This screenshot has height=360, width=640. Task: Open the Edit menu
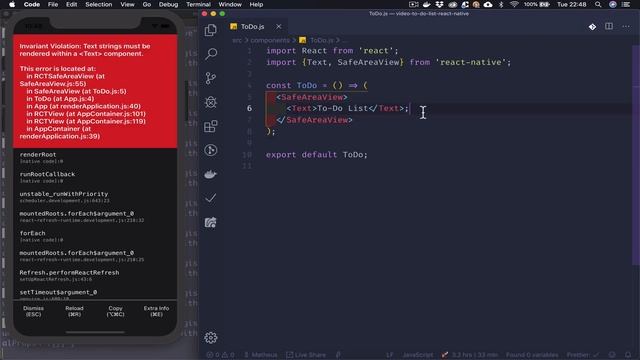pos(71,4)
